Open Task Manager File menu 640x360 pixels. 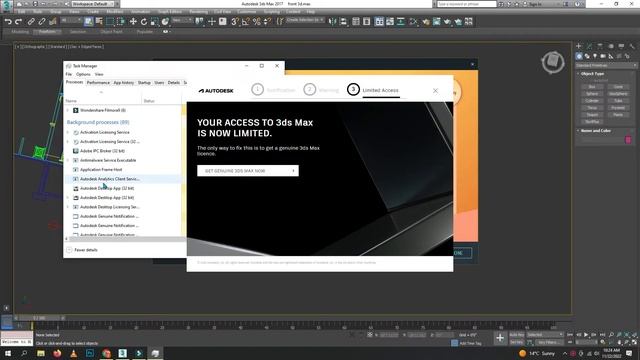(69, 74)
